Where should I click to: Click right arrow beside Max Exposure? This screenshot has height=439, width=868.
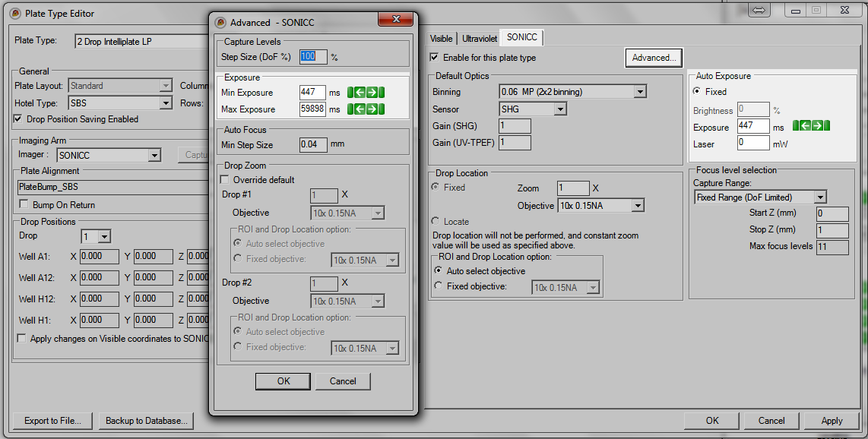[372, 109]
